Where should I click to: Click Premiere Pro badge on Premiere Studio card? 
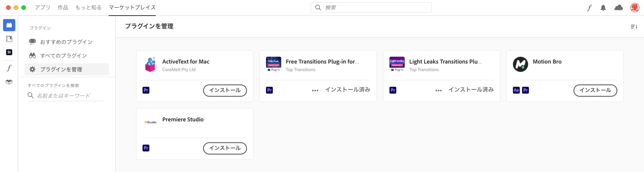pos(146,148)
